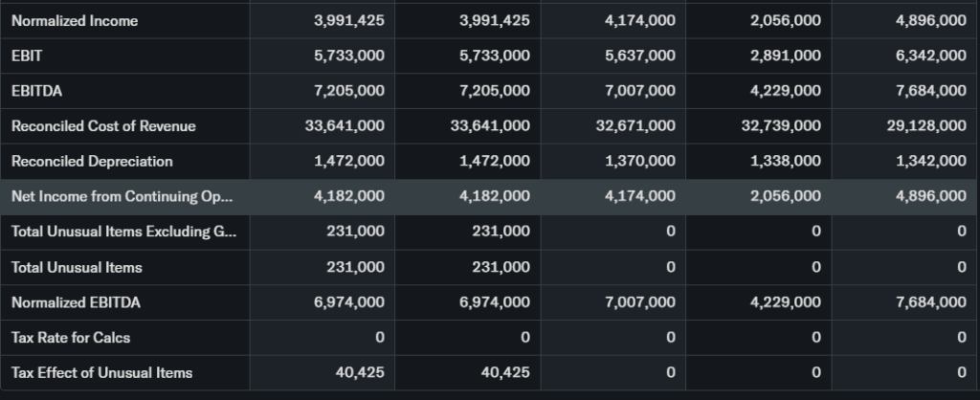Click the Normalized Income row label

(x=75, y=21)
